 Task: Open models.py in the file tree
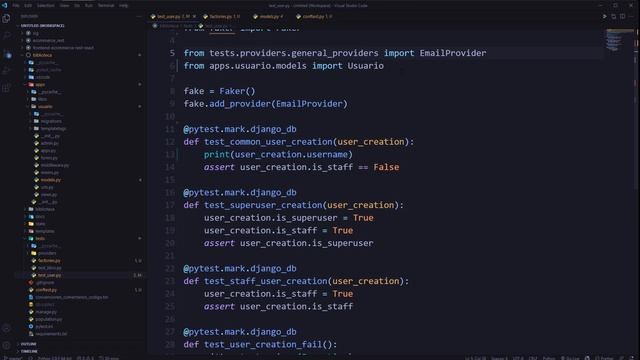[51, 180]
